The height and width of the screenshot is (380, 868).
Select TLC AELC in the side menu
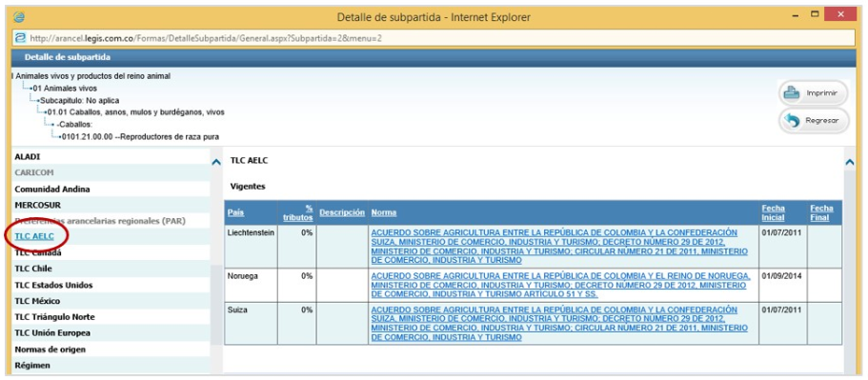pos(34,236)
